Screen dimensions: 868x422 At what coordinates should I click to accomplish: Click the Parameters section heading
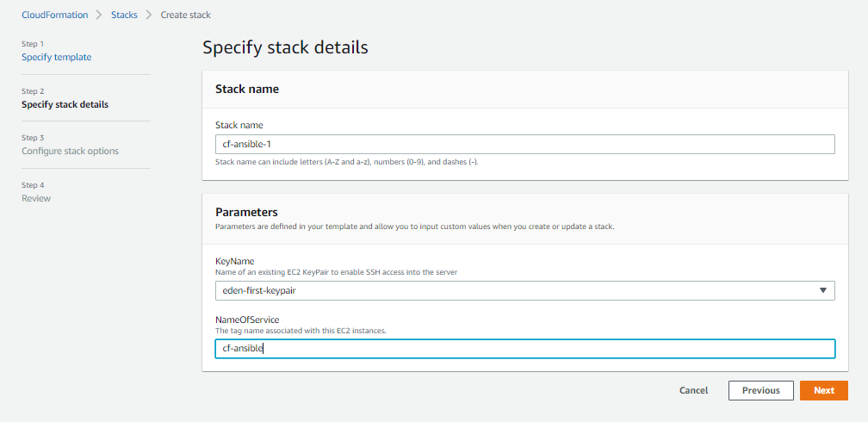coord(246,212)
